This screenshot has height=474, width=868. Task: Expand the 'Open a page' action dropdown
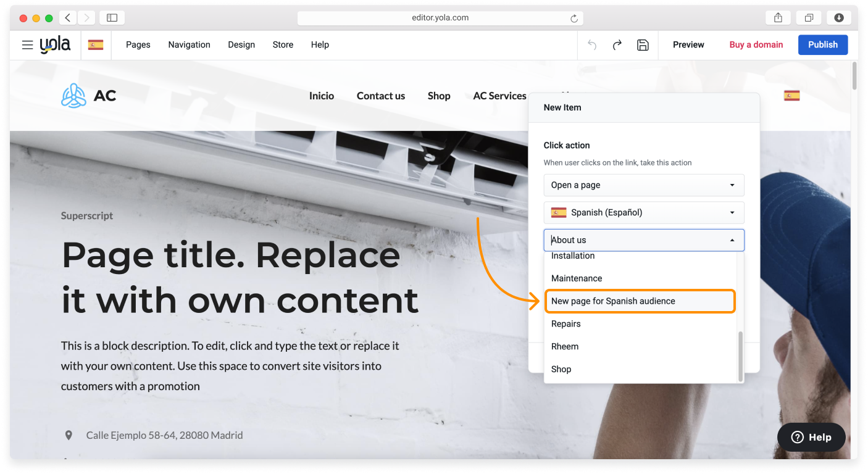point(643,185)
